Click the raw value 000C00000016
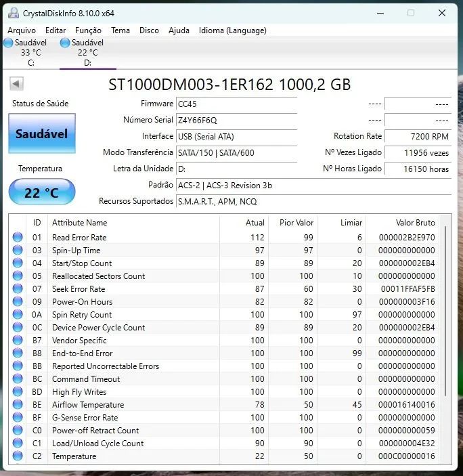Screen dimensions: 463x476 pos(407,456)
